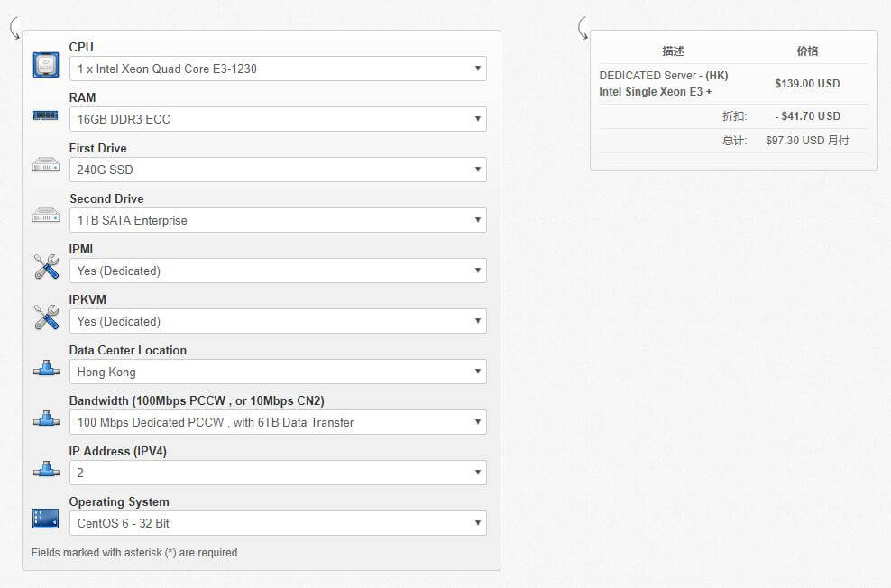Screen dimensions: 891x588
Task: Click the Operating System terminal icon
Action: coord(46,519)
